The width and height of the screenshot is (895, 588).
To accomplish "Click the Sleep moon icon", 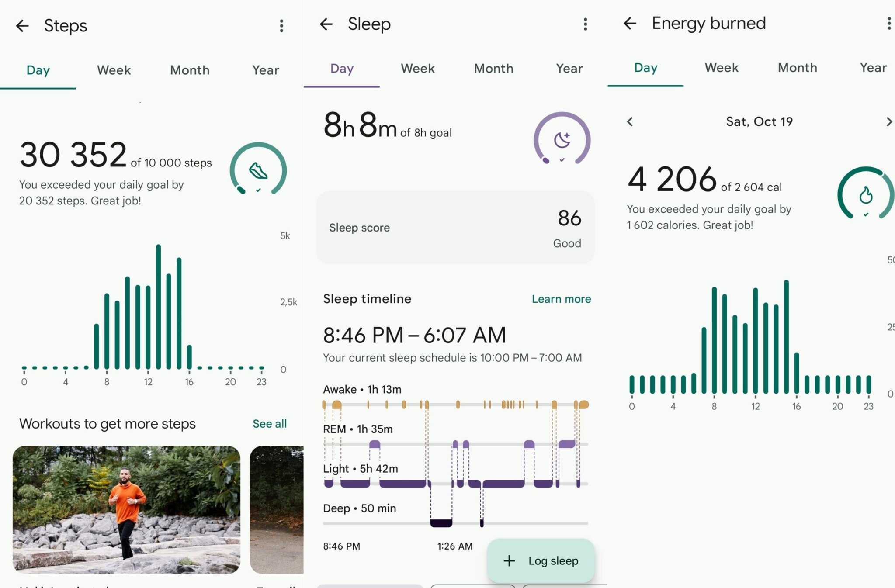I will (x=563, y=138).
